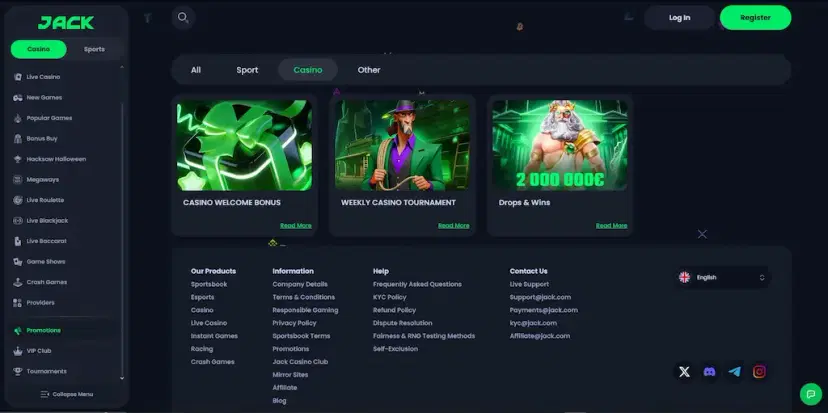Click Live Support contact link
This screenshot has height=413, width=828.
click(x=529, y=284)
